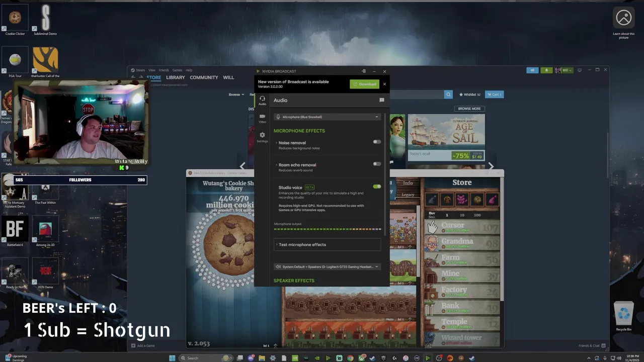Screen dimensions: 644x362
Task: Open Settings in NVIDIA Broadcast sidebar
Action: click(262, 137)
